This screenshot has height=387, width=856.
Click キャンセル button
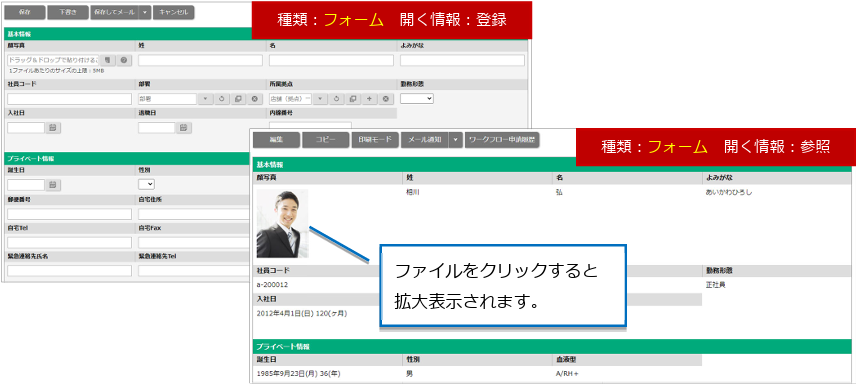(x=174, y=13)
